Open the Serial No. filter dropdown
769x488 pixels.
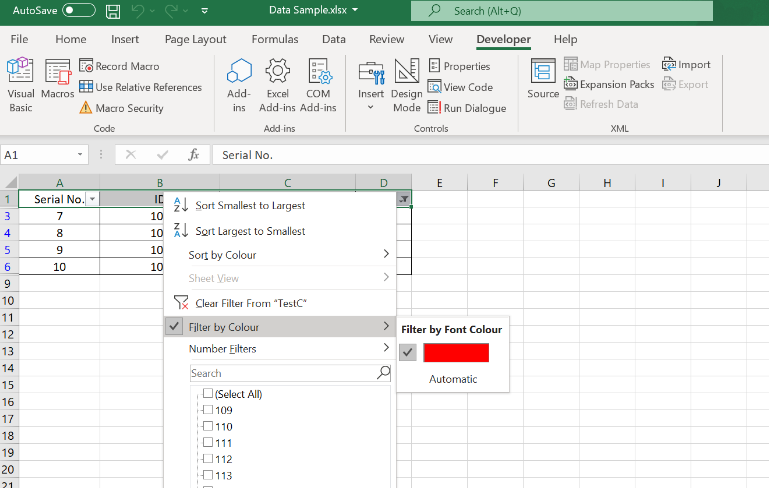click(92, 199)
